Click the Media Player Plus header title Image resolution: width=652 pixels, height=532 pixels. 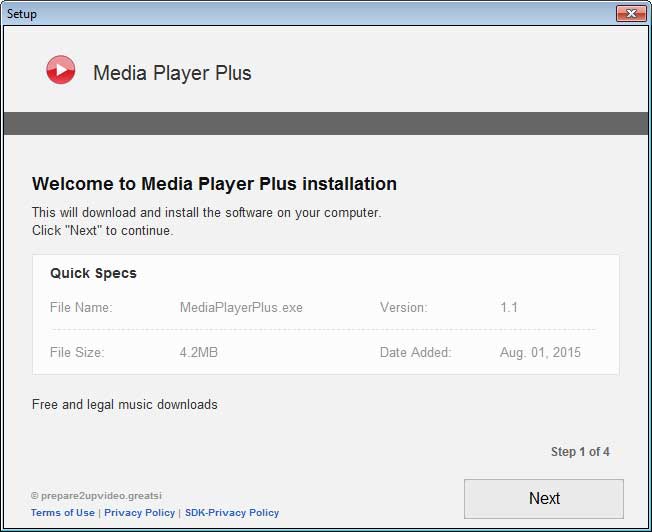pos(172,73)
